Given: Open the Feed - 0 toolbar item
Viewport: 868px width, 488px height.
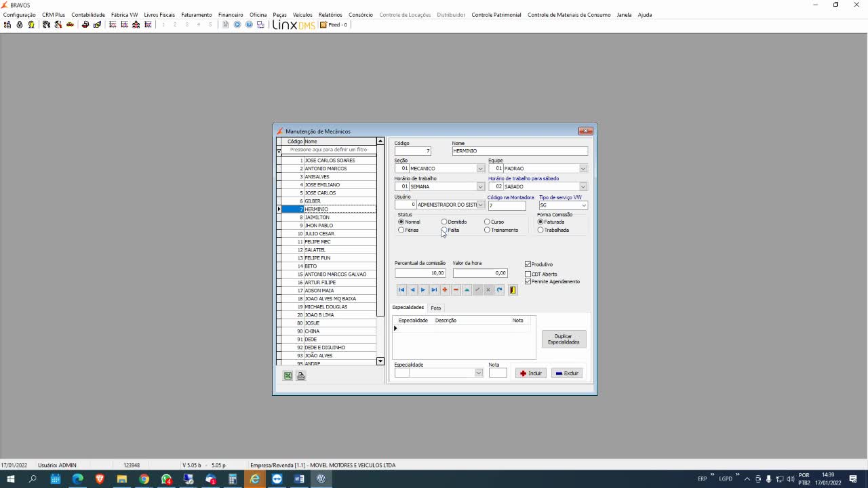Looking at the screenshot, I should tap(334, 24).
